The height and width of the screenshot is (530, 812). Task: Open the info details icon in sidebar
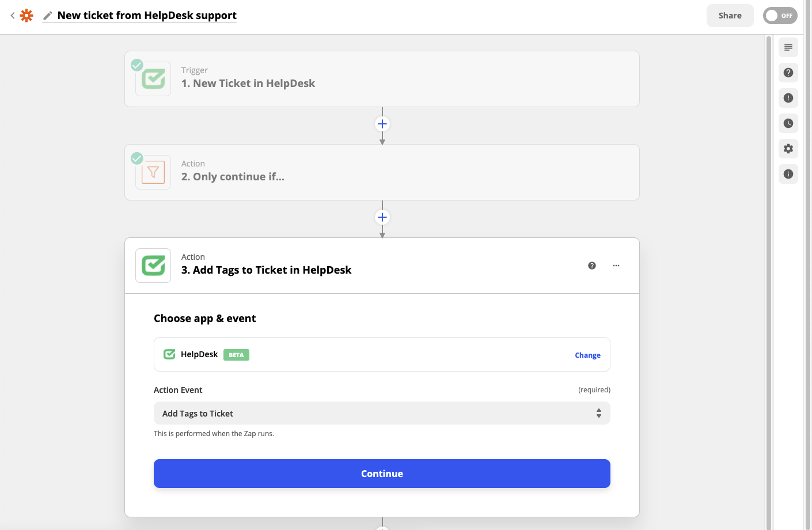788,174
